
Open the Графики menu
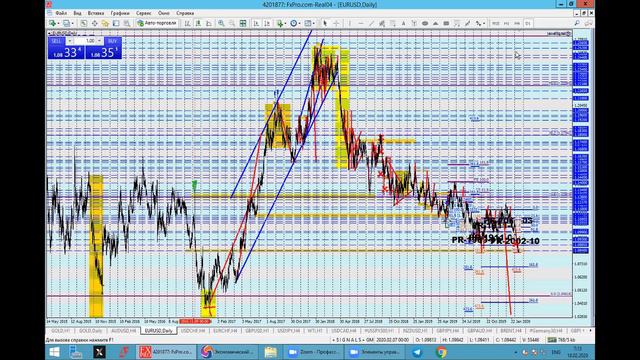tap(120, 13)
